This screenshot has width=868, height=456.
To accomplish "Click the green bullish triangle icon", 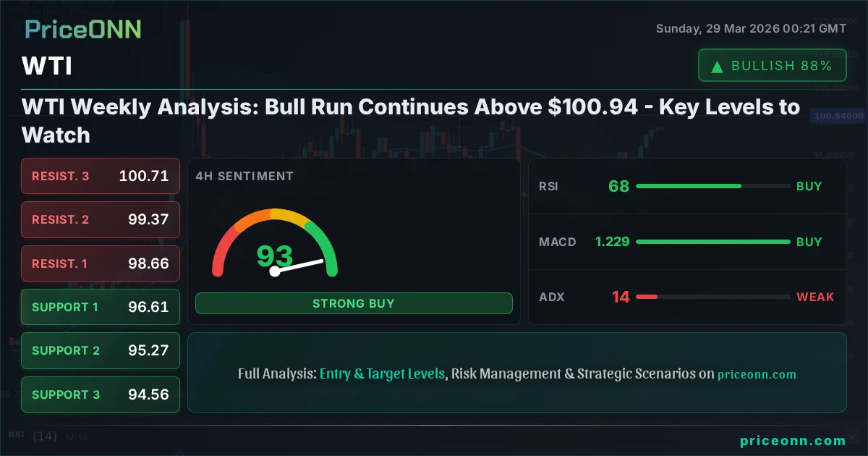I will pyautogui.click(x=716, y=65).
